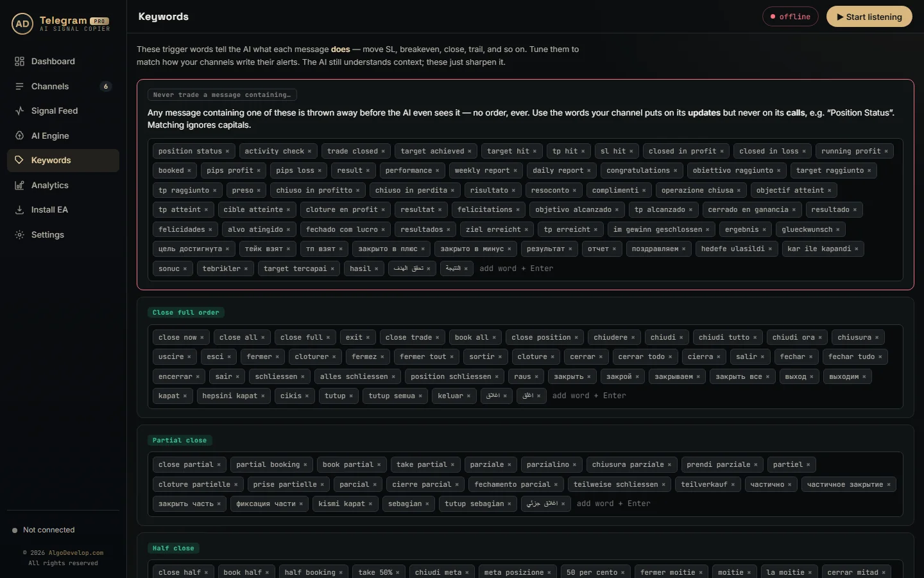
Task: Click the 'Not connected' status text
Action: point(49,530)
